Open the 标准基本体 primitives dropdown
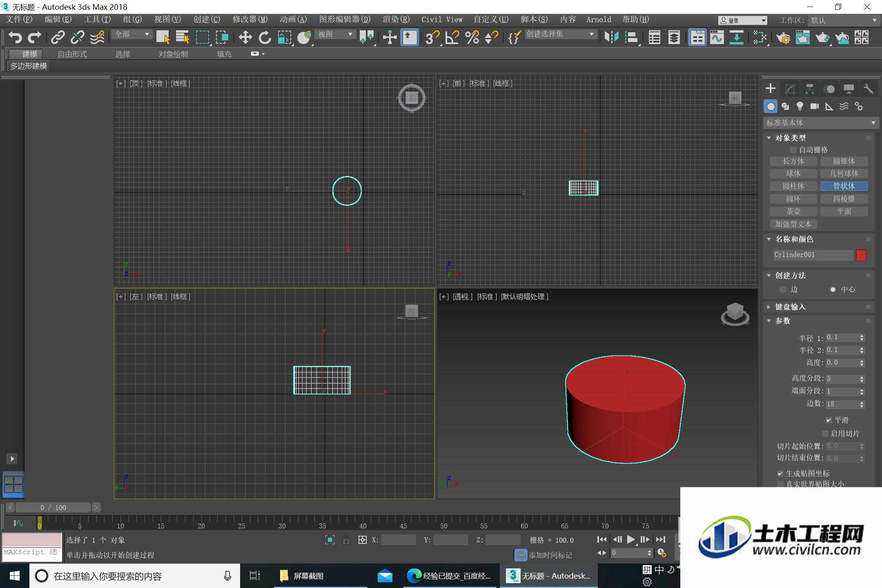This screenshot has width=882, height=588. click(821, 123)
